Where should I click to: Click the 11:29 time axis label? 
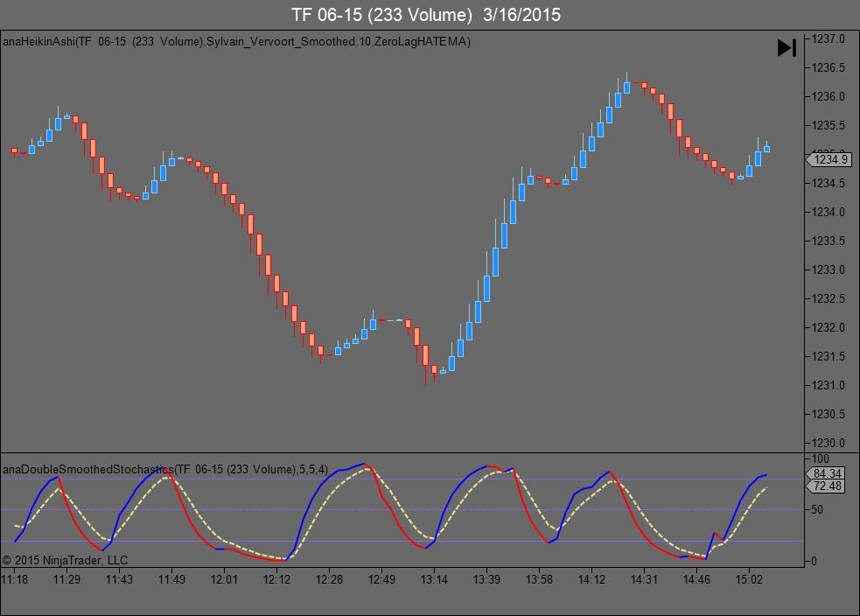click(x=66, y=580)
